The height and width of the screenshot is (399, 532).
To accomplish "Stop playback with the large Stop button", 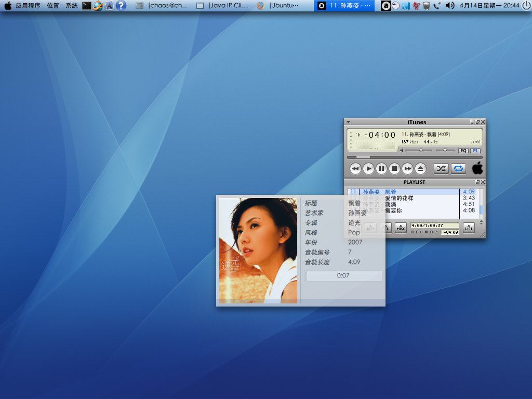I will pyautogui.click(x=394, y=169).
